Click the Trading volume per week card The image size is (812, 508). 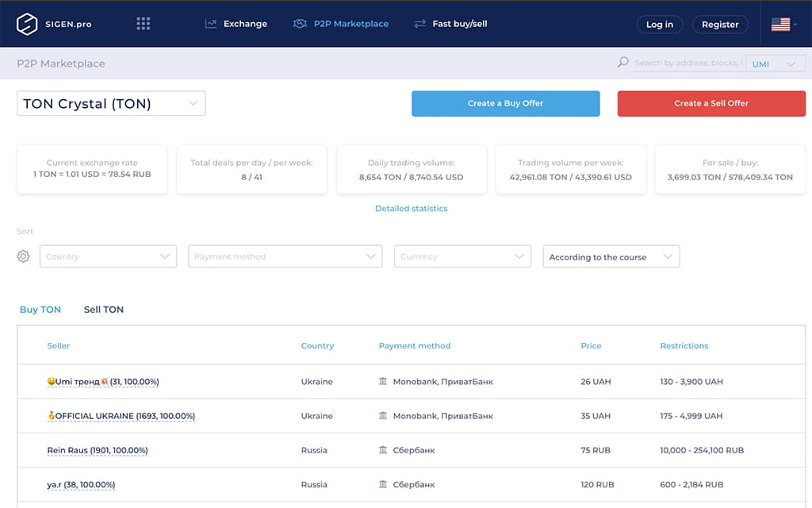pyautogui.click(x=571, y=169)
